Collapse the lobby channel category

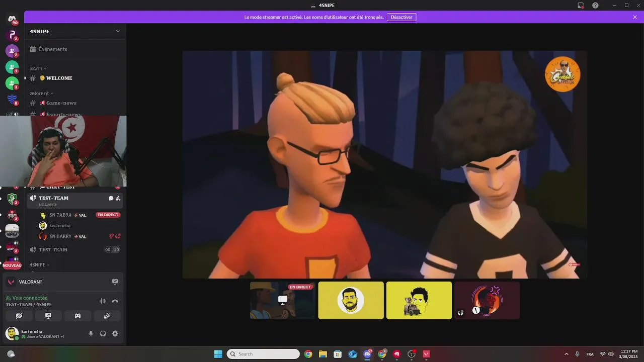[x=38, y=68]
